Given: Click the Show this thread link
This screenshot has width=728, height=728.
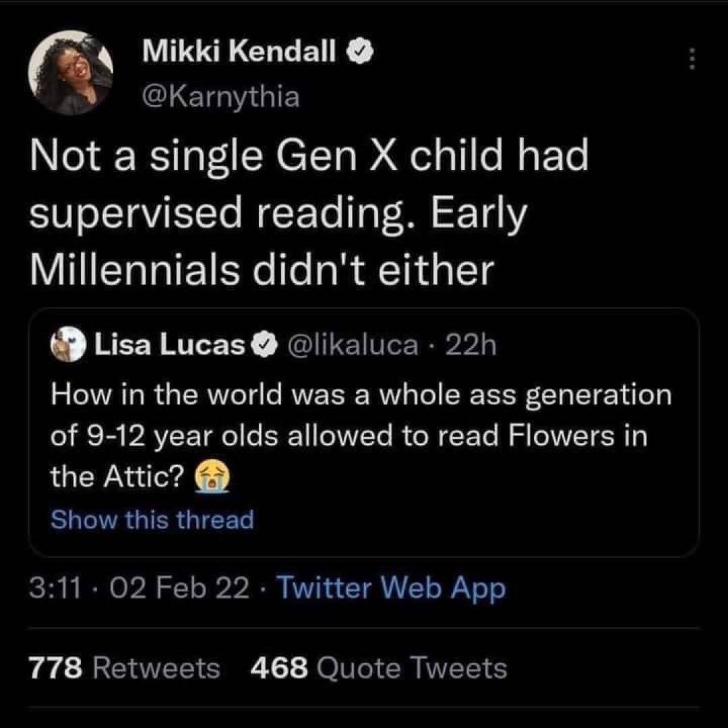Looking at the screenshot, I should [152, 520].
